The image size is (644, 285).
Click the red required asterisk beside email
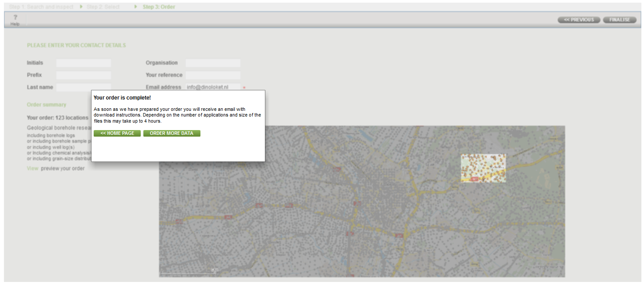tap(244, 88)
